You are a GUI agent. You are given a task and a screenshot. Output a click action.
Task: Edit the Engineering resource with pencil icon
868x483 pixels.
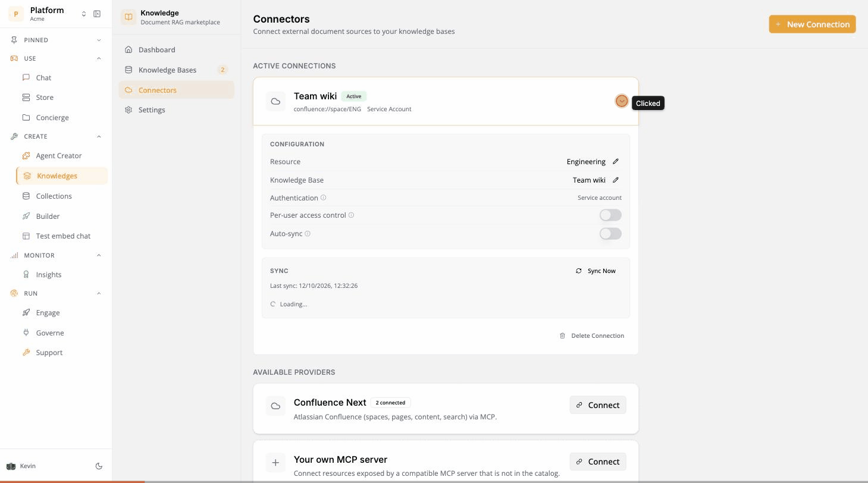click(616, 161)
